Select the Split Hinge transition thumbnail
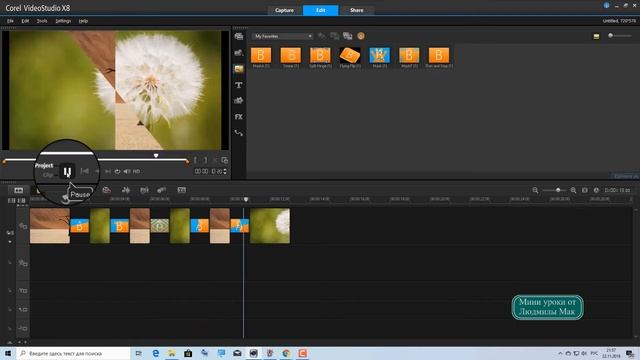This screenshot has height=360, width=640. [x=320, y=56]
